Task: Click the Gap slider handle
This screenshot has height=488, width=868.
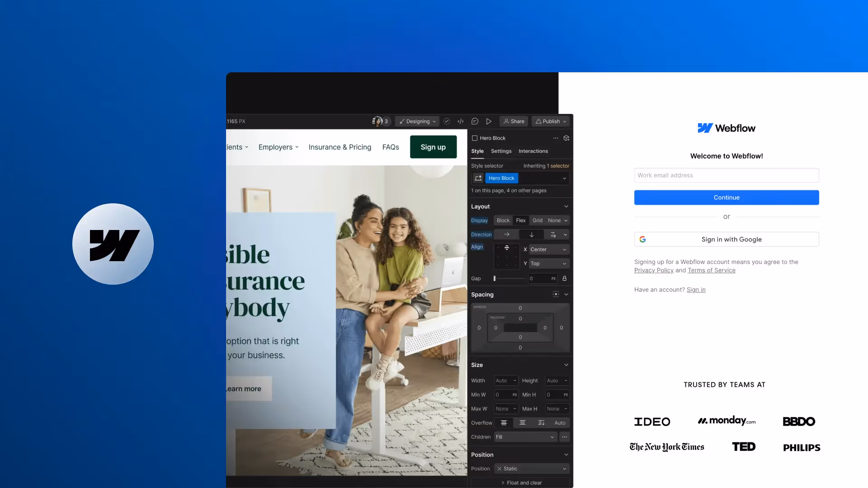Action: (495, 278)
